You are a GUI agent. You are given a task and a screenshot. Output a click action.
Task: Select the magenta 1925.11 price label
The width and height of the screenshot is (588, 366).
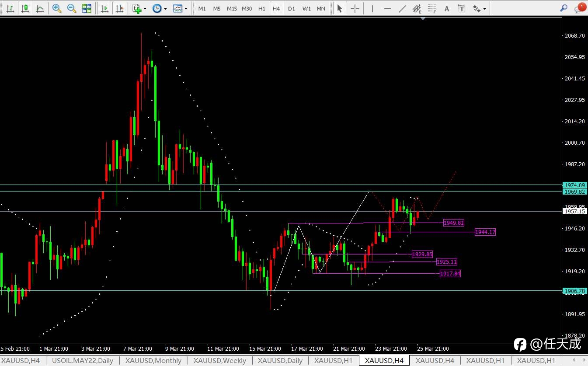[x=447, y=262]
